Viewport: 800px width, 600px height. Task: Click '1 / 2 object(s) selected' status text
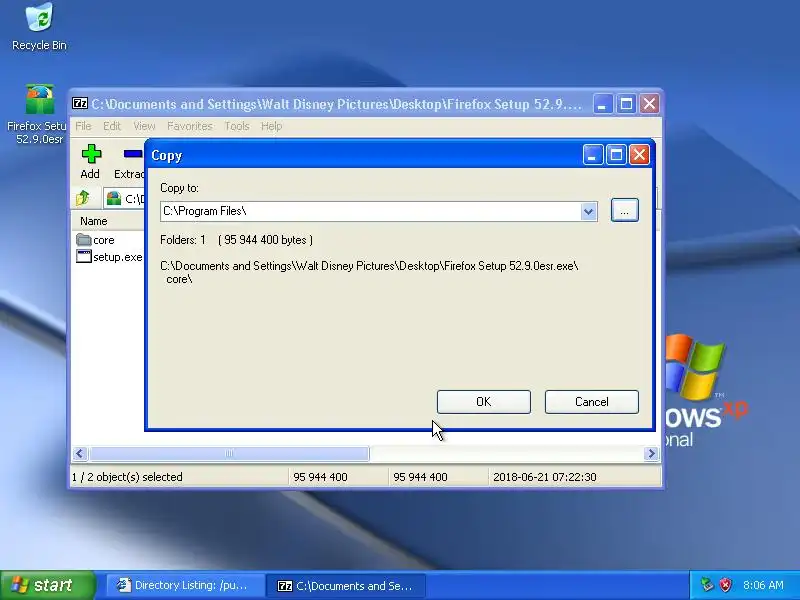(x=127, y=477)
